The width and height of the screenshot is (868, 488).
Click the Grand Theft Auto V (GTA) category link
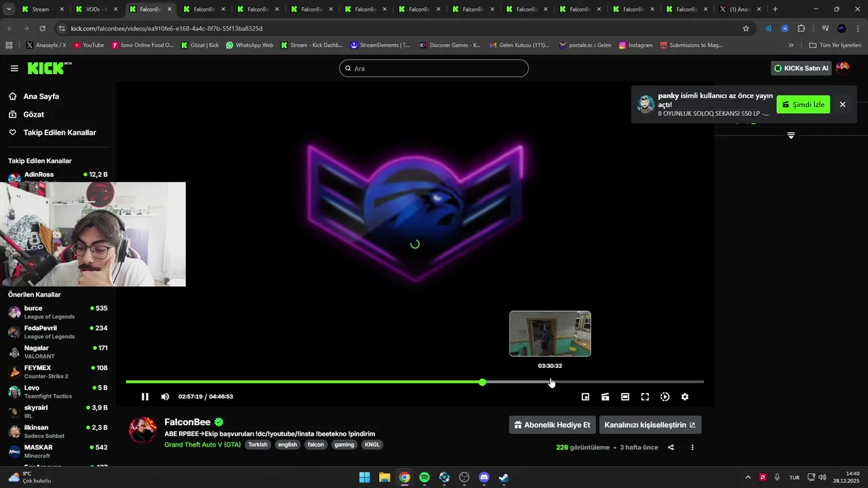[x=202, y=445]
